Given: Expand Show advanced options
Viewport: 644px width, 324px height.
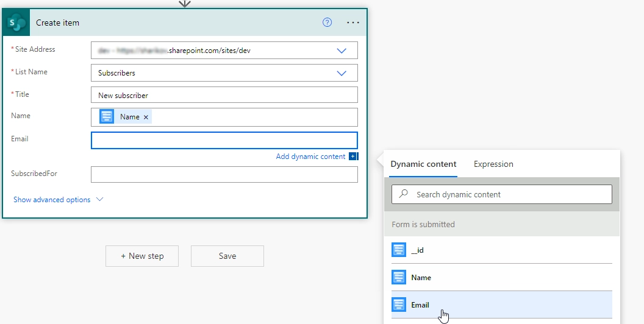Looking at the screenshot, I should click(x=59, y=200).
